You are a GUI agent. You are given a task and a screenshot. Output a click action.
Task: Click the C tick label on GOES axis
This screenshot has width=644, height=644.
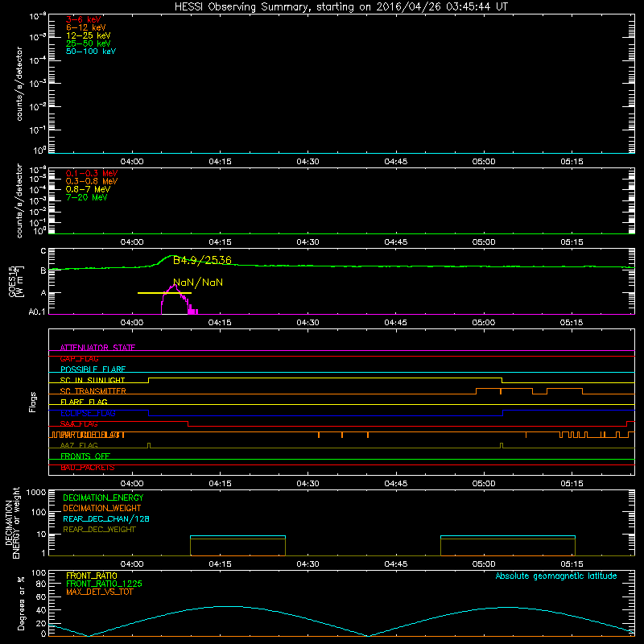43,251
